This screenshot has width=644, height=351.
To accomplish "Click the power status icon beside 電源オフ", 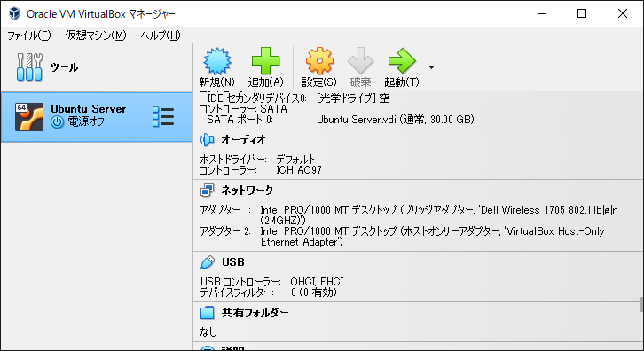I will click(x=57, y=122).
